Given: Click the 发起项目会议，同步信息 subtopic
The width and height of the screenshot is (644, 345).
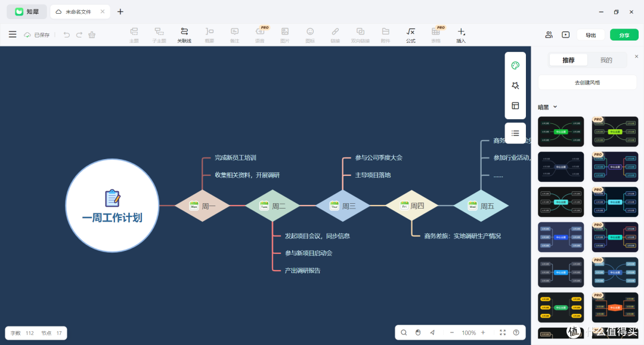Looking at the screenshot, I should click(317, 236).
